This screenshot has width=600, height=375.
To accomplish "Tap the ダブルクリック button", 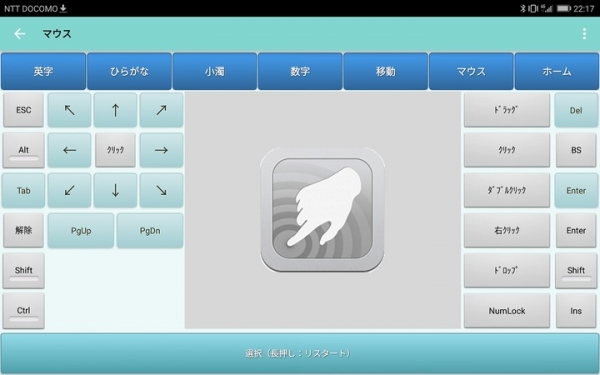I will [507, 190].
